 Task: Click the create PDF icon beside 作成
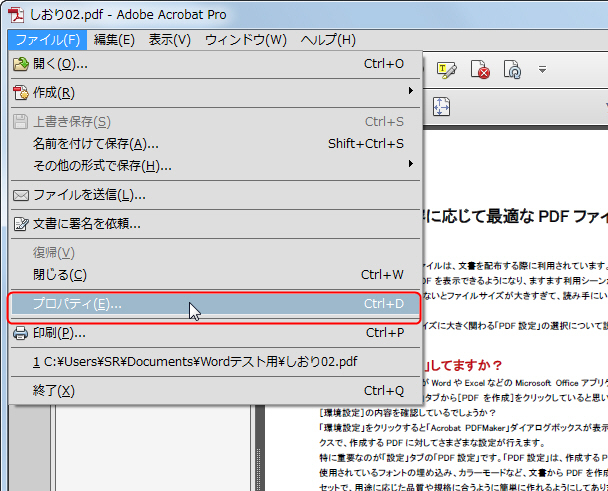[21, 93]
